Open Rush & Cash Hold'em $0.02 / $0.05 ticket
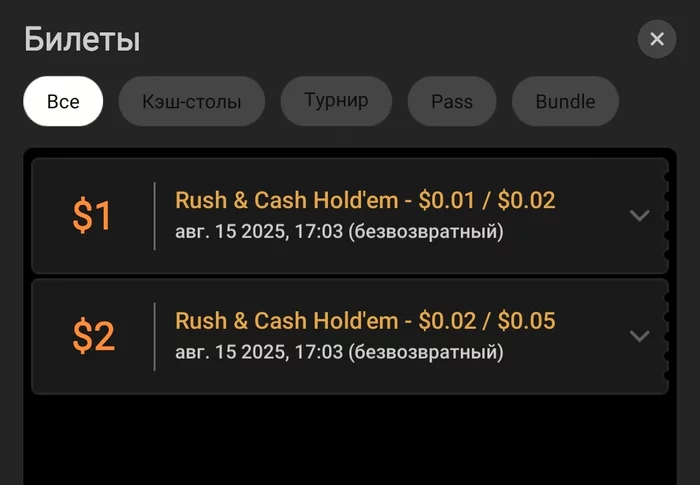The image size is (700, 485). pyautogui.click(x=365, y=321)
